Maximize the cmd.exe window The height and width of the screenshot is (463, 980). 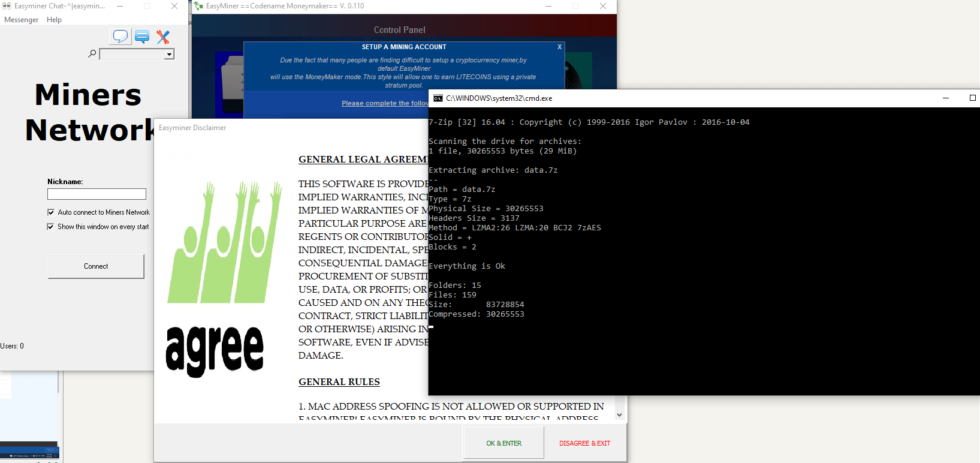pos(972,98)
